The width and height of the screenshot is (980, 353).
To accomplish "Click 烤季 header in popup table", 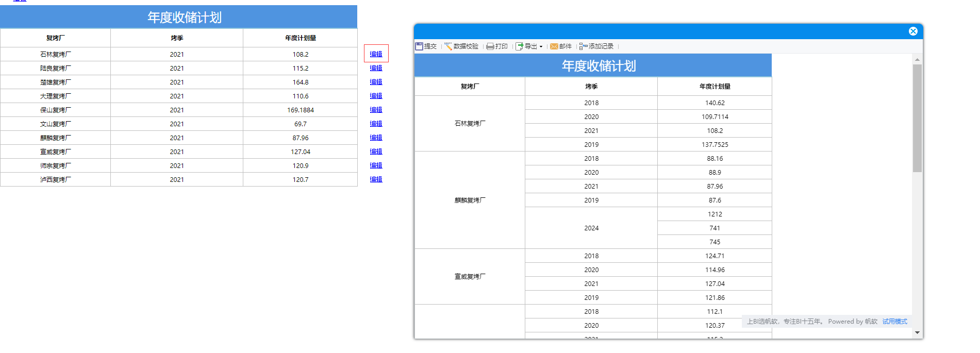I will click(591, 87).
